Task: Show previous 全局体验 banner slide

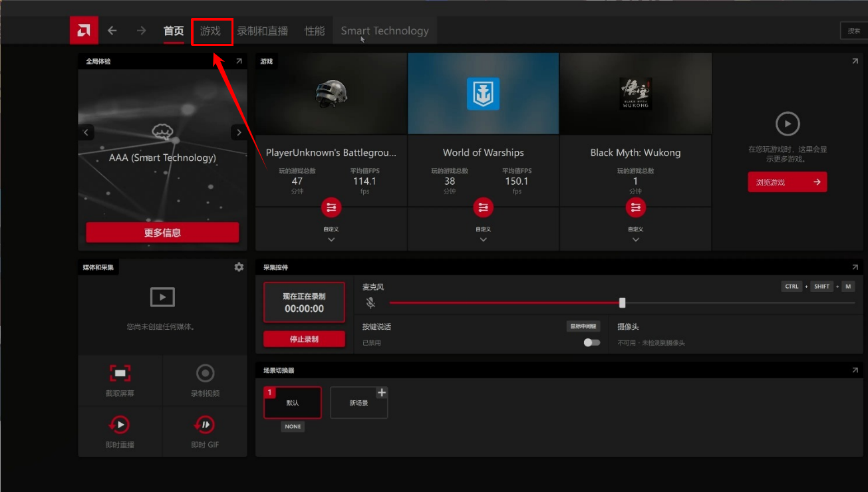Action: (x=86, y=132)
